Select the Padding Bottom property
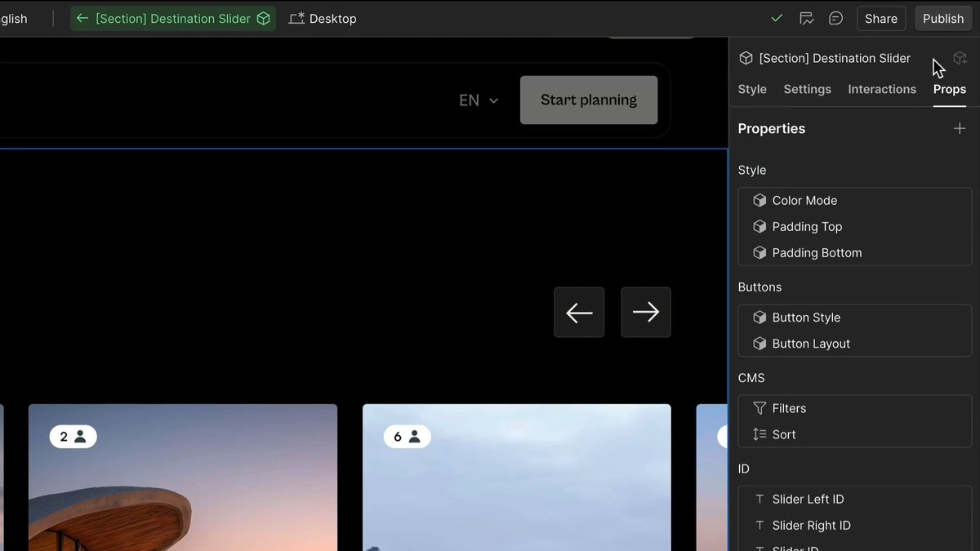The width and height of the screenshot is (980, 551). [855, 252]
